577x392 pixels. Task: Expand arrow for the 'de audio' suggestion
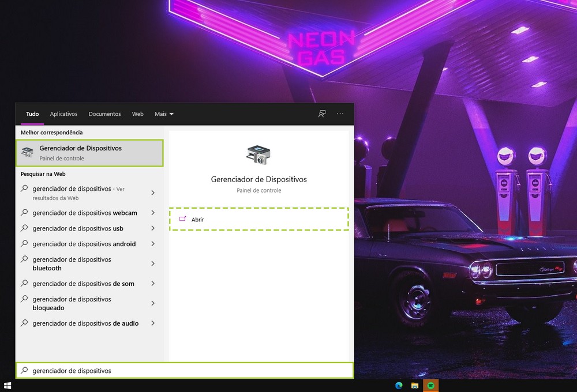point(153,323)
